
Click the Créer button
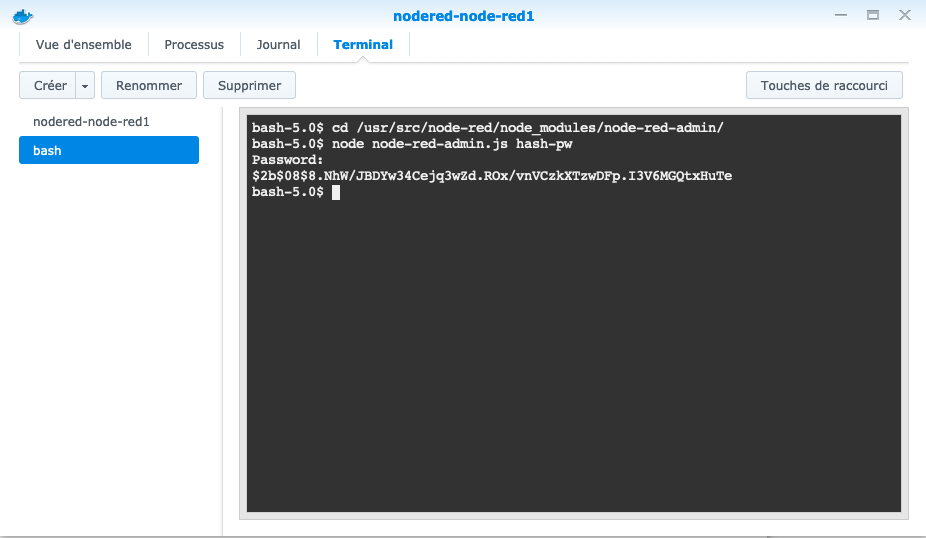tap(48, 86)
